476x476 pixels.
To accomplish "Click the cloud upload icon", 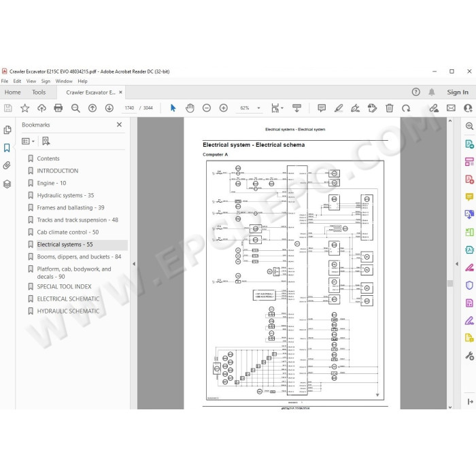I will [x=41, y=108].
